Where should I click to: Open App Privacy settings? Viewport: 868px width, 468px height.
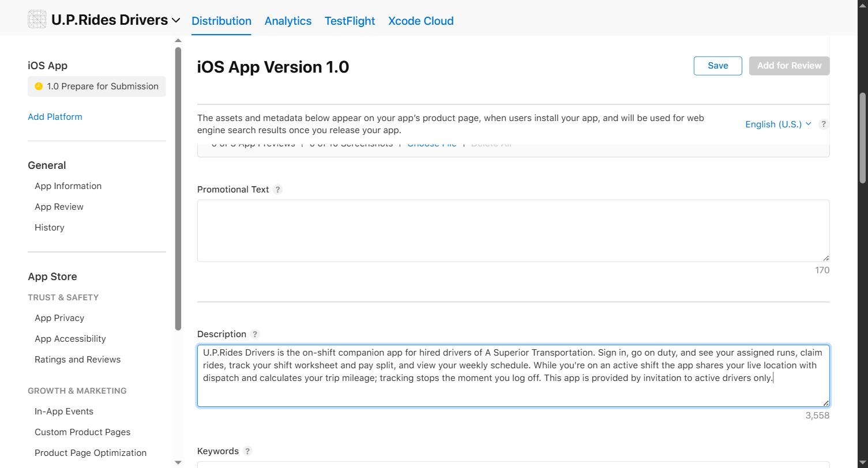click(x=59, y=318)
